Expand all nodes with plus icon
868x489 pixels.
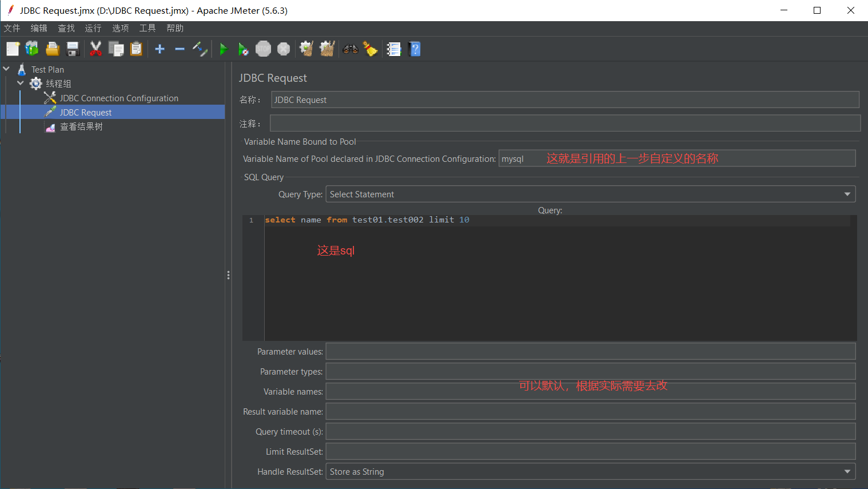pyautogui.click(x=160, y=49)
